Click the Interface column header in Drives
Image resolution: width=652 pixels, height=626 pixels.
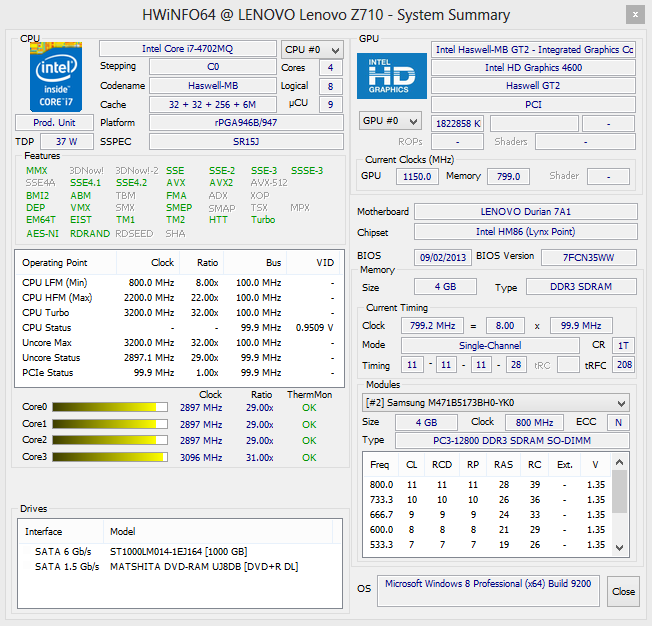[61, 532]
